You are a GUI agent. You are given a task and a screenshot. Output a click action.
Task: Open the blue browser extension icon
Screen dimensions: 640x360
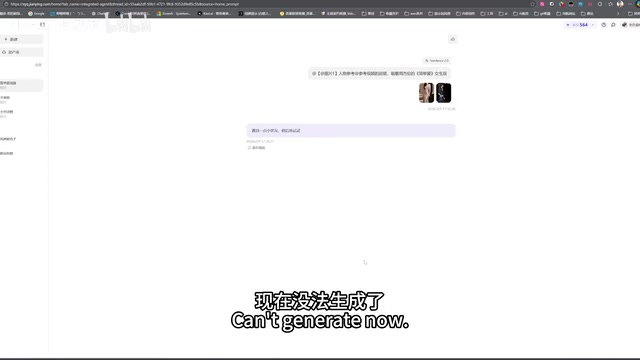coord(580,4)
